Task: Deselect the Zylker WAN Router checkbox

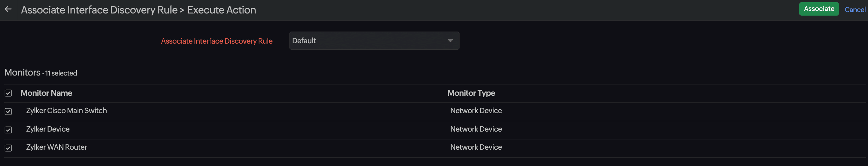Action: [x=9, y=148]
